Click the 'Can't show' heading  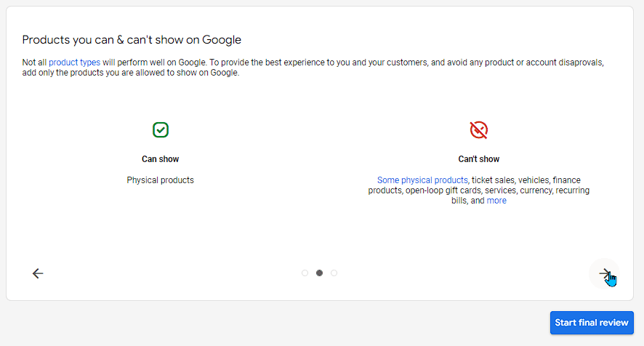(479, 159)
